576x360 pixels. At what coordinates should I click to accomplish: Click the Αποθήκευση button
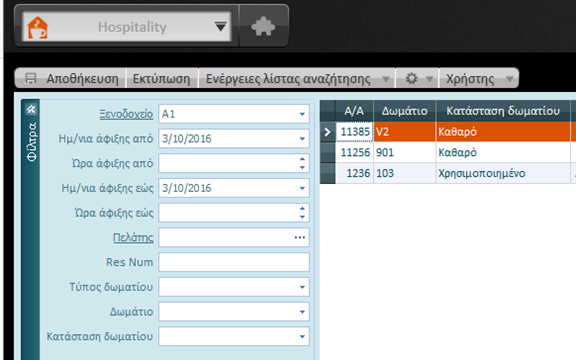tap(71, 78)
